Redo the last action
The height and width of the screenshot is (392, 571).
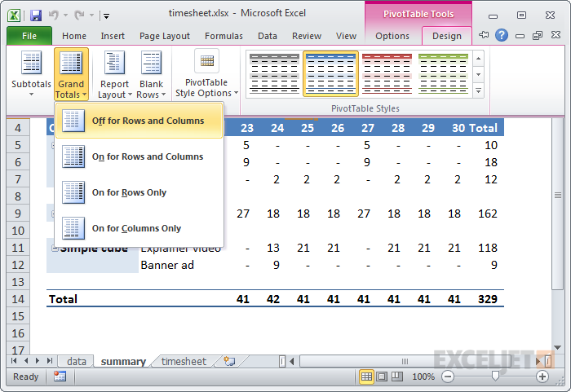pos(79,15)
